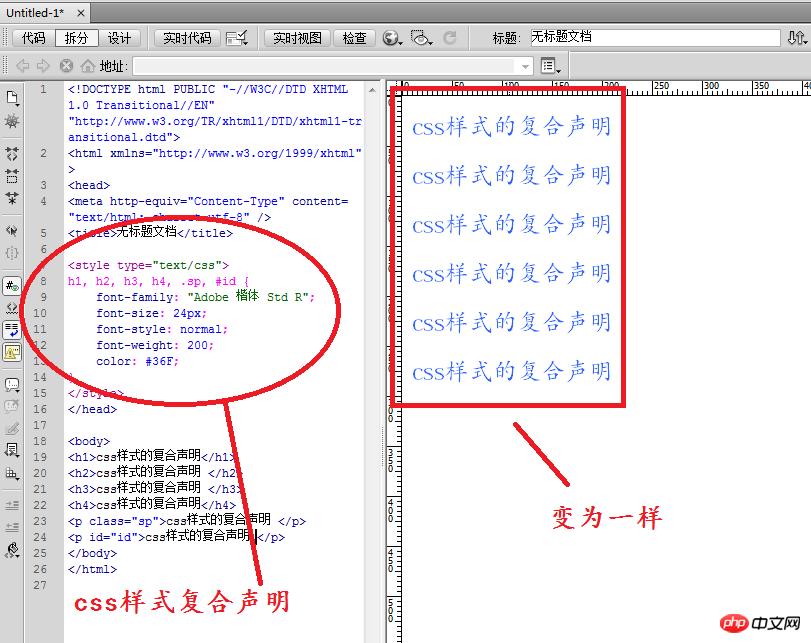Select the Untitled-1* document tab

(35, 13)
